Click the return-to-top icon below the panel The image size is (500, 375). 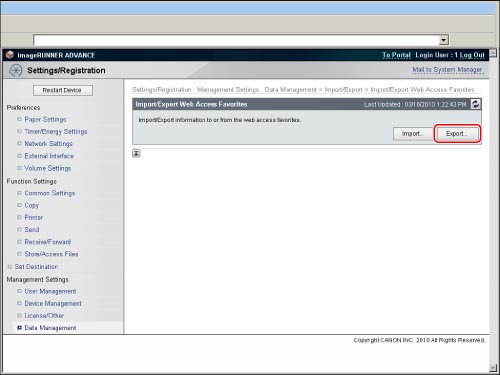coord(136,153)
